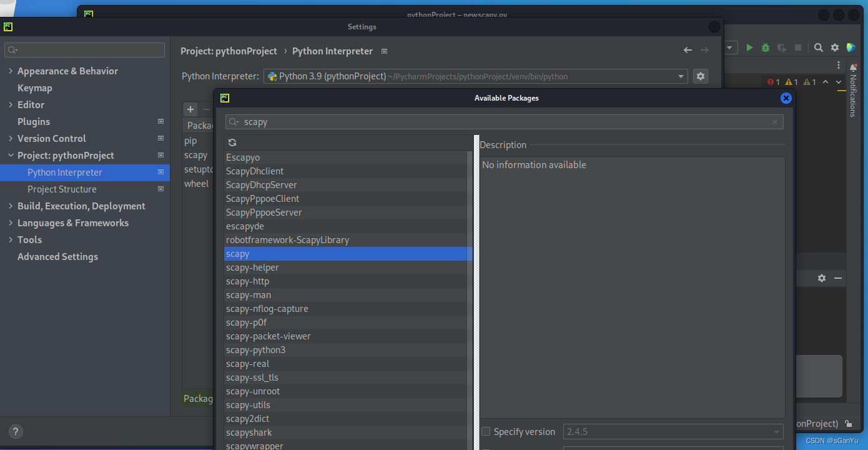Screen dimensions: 868x450
Task: Click the colorful Code With Me icon
Action: [x=851, y=47]
